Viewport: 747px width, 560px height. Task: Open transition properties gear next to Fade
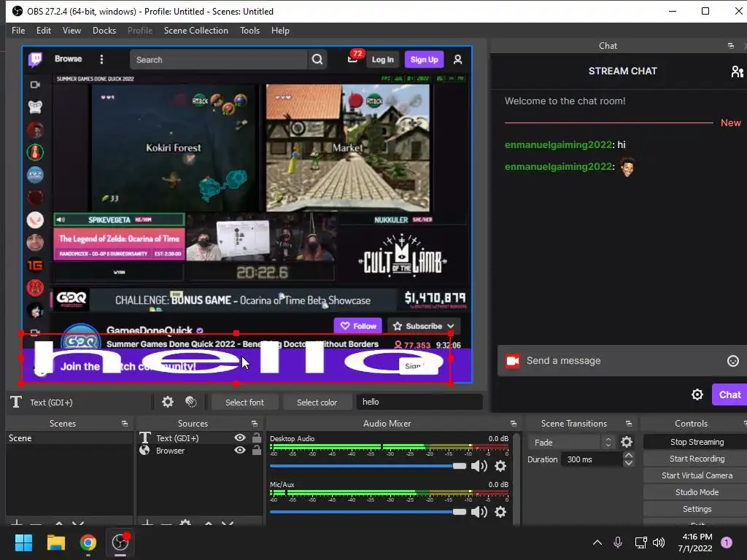coord(627,443)
